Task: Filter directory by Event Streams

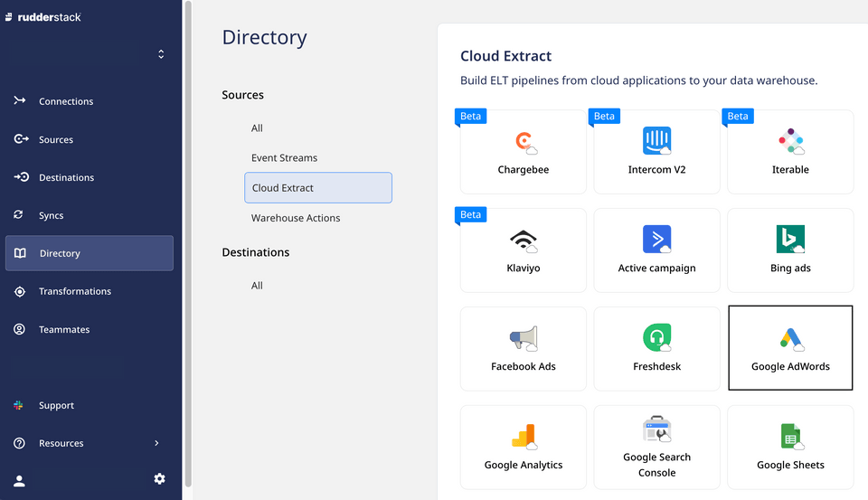Action: (x=284, y=158)
